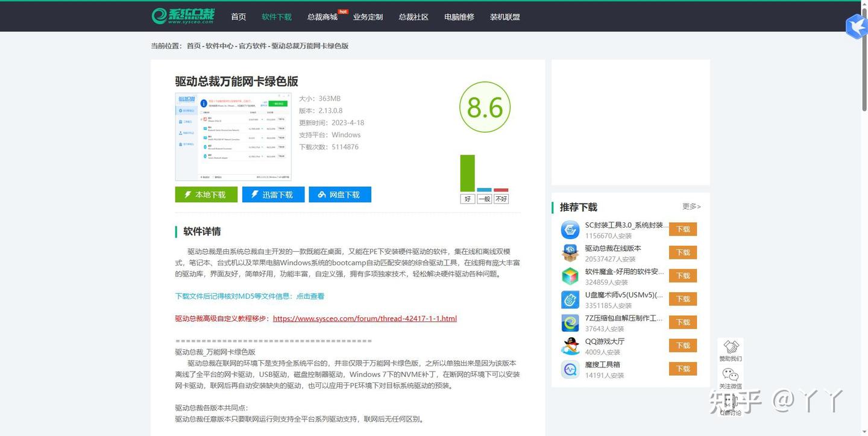868x436 pixels.
Task: Click the green 好 rating bar
Action: click(467, 173)
